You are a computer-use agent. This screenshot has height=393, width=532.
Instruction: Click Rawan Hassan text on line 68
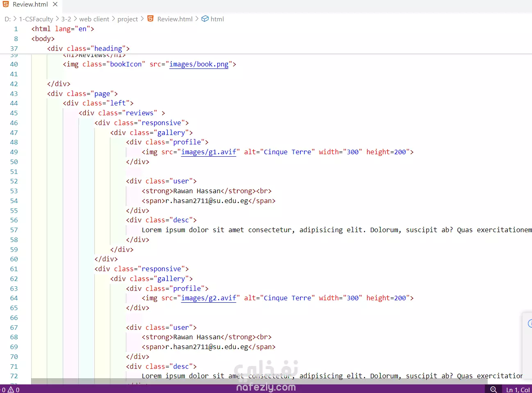click(197, 337)
